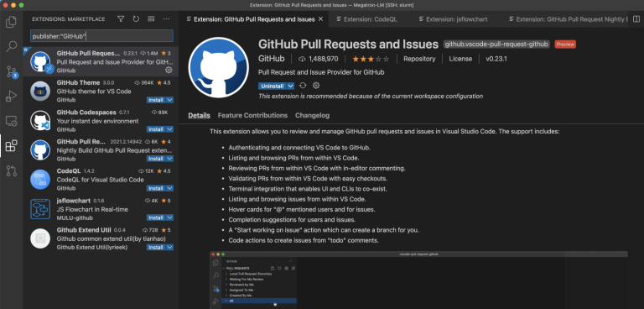Screen dimensions: 644x309
Task: Open the License link
Action: pyautogui.click(x=460, y=59)
